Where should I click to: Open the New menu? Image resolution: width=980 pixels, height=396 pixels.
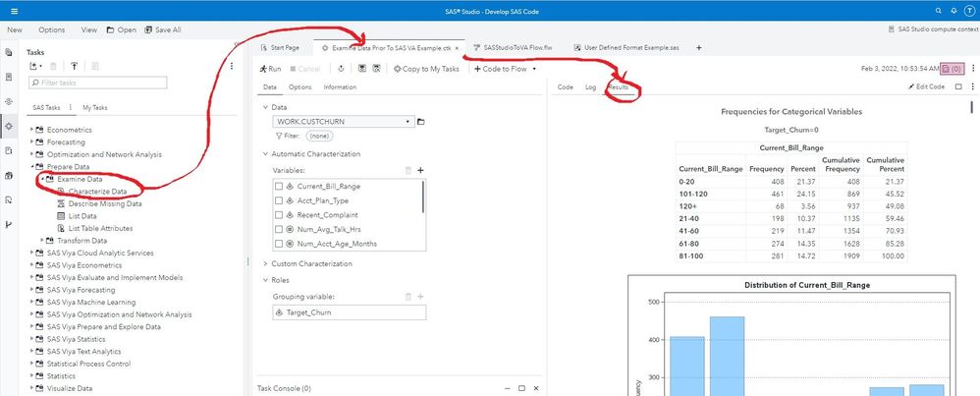(x=15, y=29)
